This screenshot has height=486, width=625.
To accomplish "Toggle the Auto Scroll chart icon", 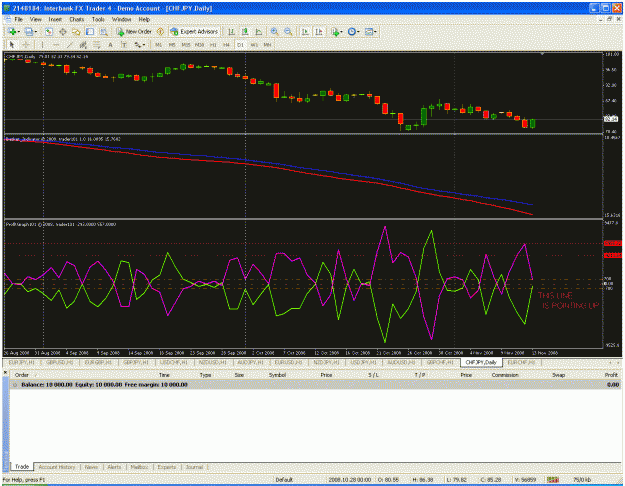I will (x=305, y=31).
